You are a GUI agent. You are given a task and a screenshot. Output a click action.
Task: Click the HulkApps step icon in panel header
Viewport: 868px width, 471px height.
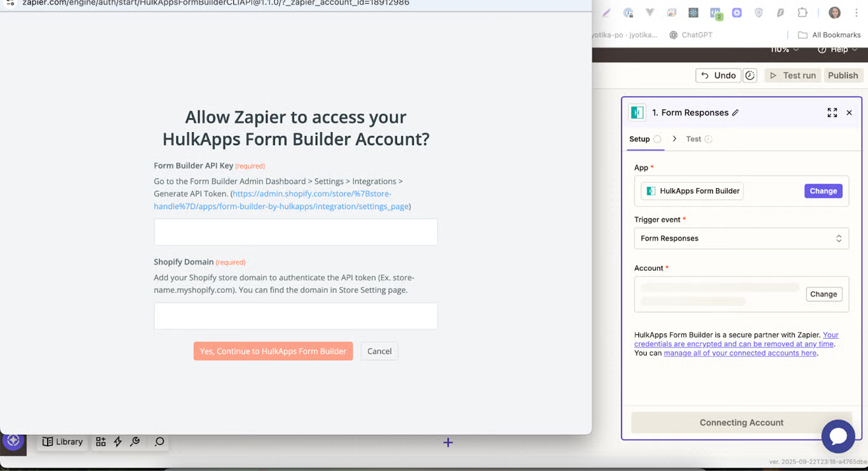pyautogui.click(x=637, y=113)
